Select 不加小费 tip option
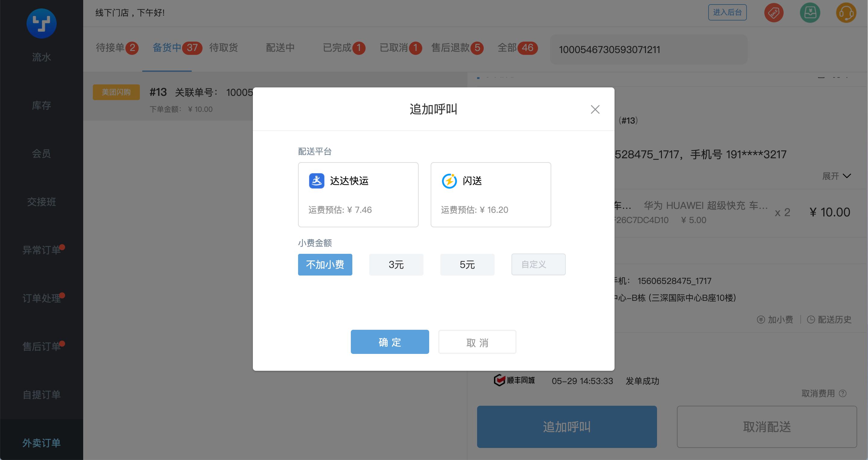868x460 pixels. point(325,265)
